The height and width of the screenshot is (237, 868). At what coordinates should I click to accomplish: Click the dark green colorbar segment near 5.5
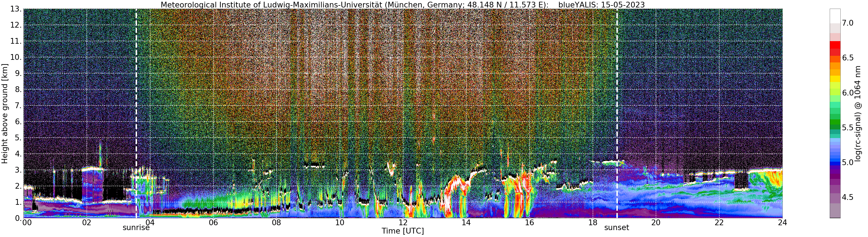pos(835,127)
